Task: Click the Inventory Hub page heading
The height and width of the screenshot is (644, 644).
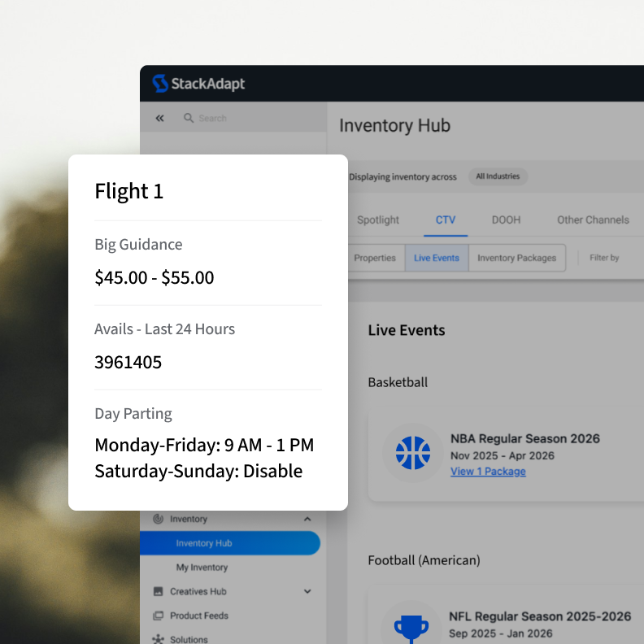Action: (x=394, y=126)
